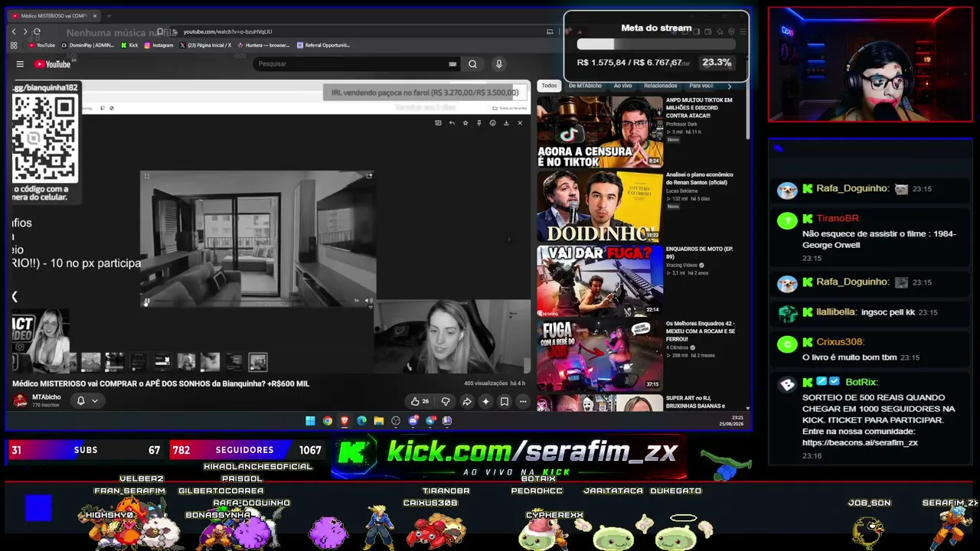
Task: Open the DominiPay bookmark
Action: (88, 45)
